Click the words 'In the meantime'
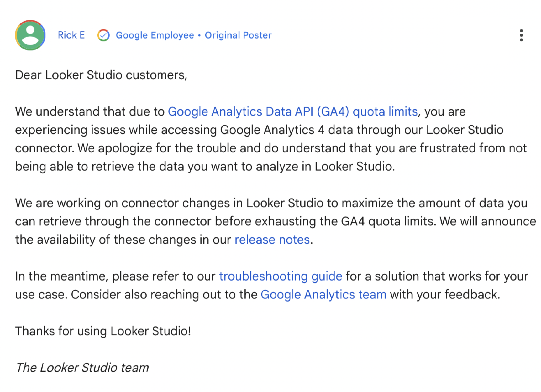Screen dimensions: 541x392 [61, 276]
